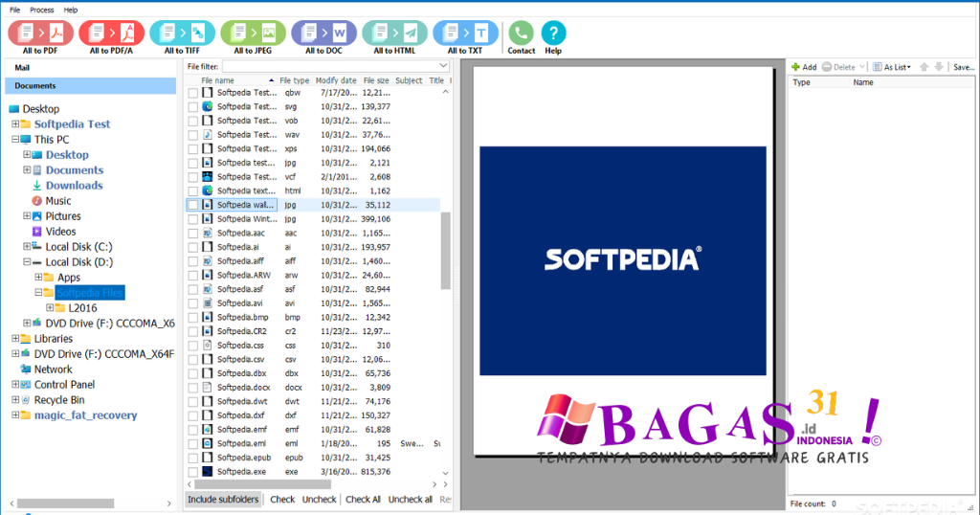Open the Help question mark icon
The image size is (980, 515).
(553, 33)
